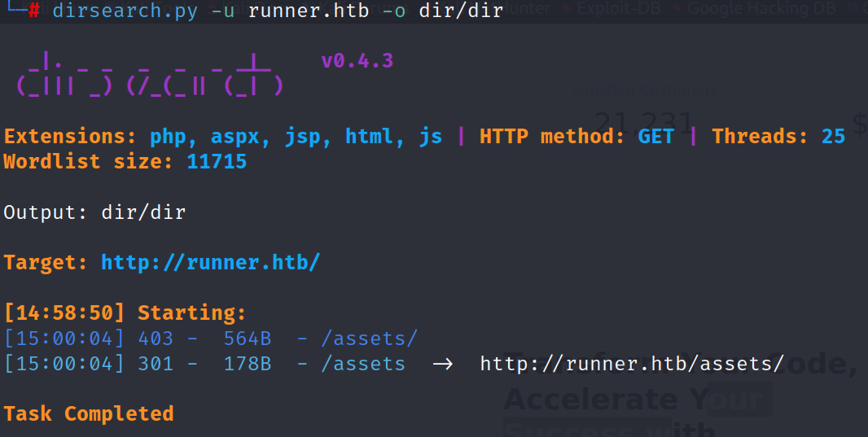Click the HTTP method GET value

(x=655, y=136)
